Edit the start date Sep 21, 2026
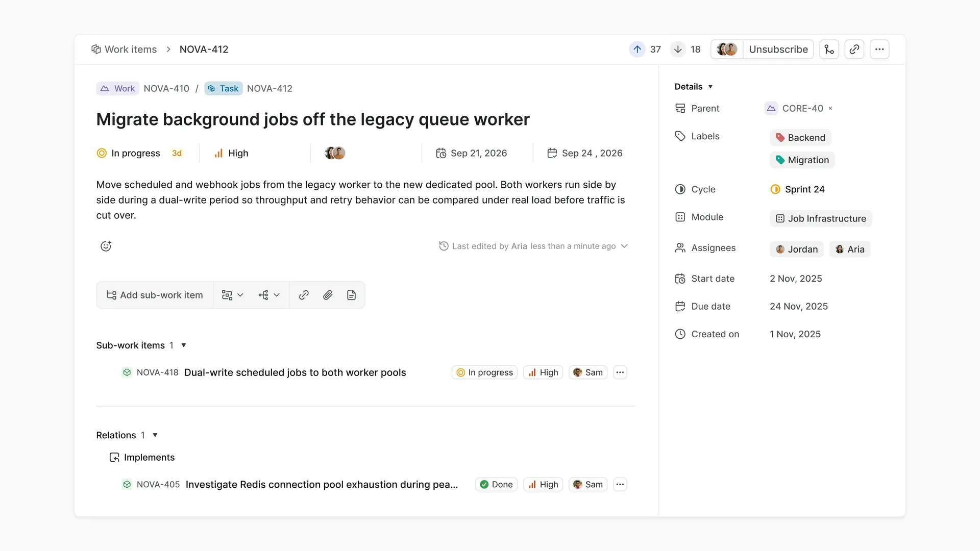Screen dimensions: 980x551 click(471, 153)
